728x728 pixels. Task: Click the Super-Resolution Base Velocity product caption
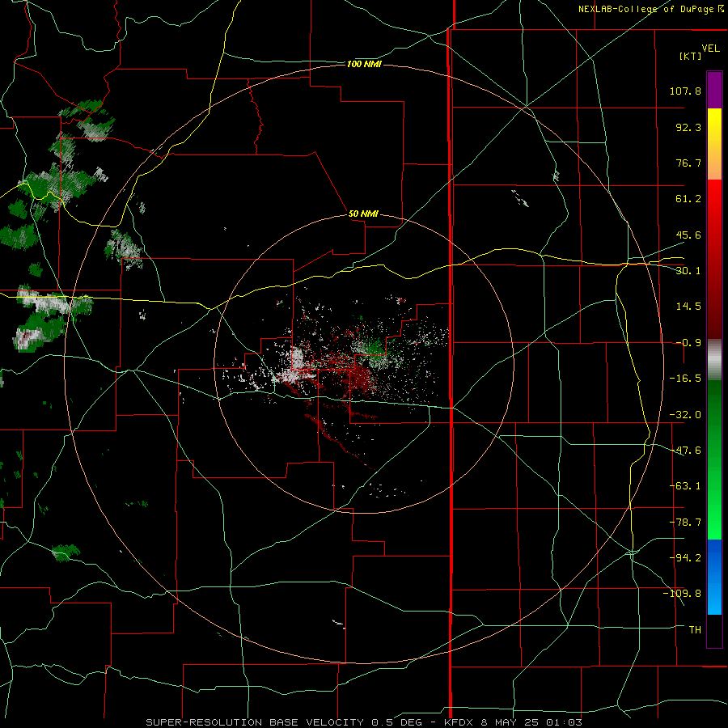[x=364, y=722]
